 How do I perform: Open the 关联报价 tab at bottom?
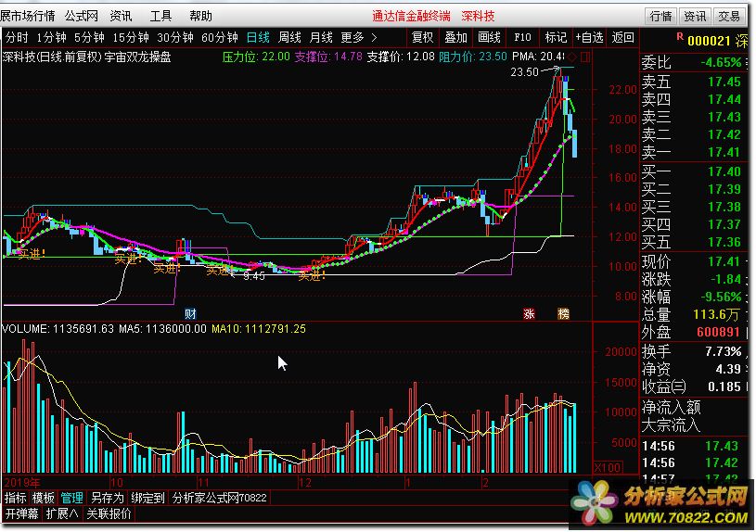(x=110, y=513)
